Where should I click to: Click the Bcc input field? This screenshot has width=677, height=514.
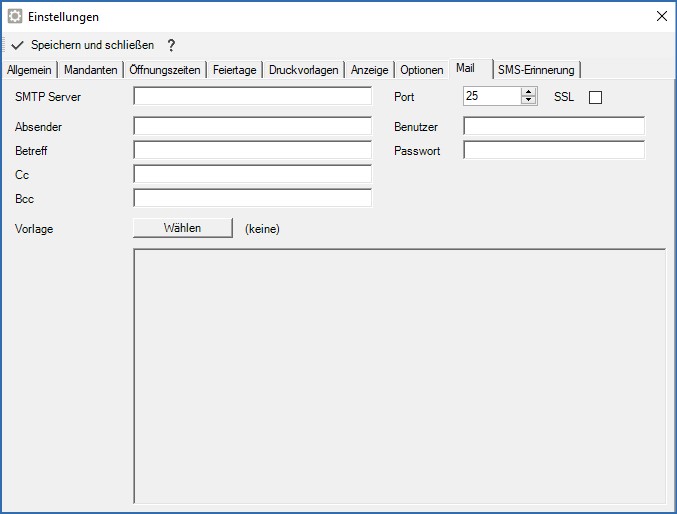tap(252, 198)
